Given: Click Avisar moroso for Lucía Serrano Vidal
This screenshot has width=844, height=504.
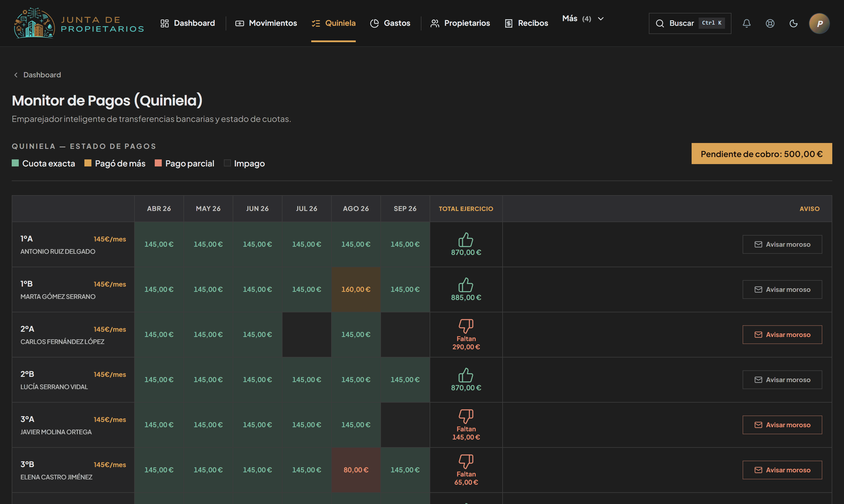Looking at the screenshot, I should click(782, 380).
